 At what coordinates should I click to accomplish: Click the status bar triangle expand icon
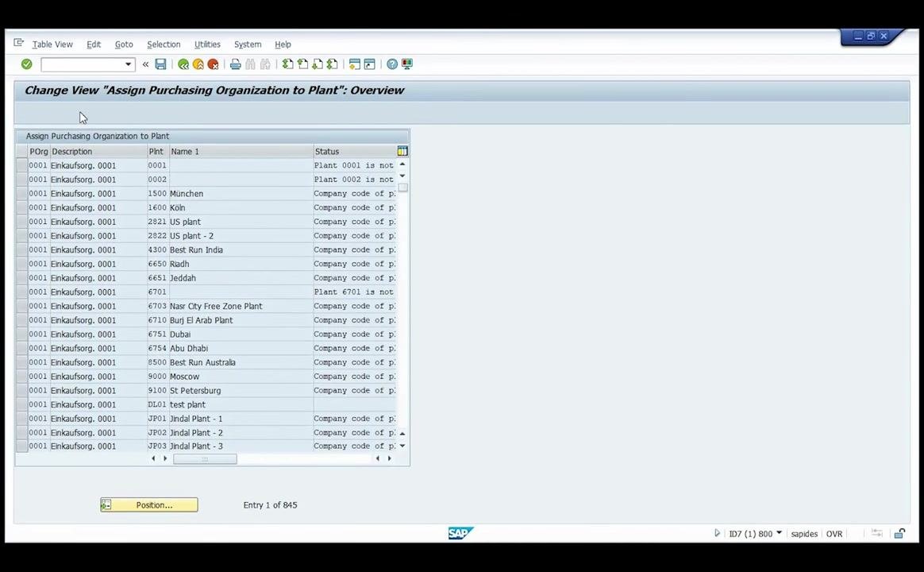(x=717, y=533)
